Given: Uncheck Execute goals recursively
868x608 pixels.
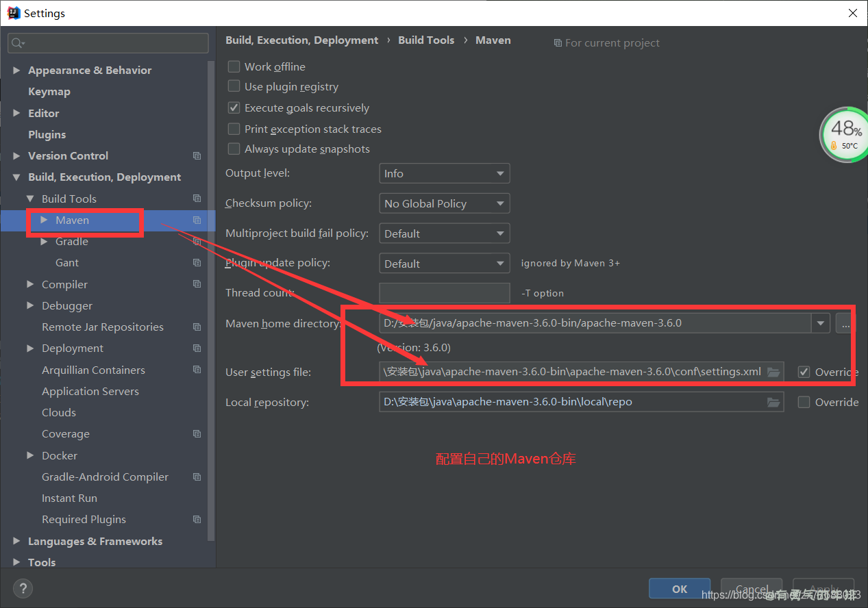Looking at the screenshot, I should click(234, 107).
